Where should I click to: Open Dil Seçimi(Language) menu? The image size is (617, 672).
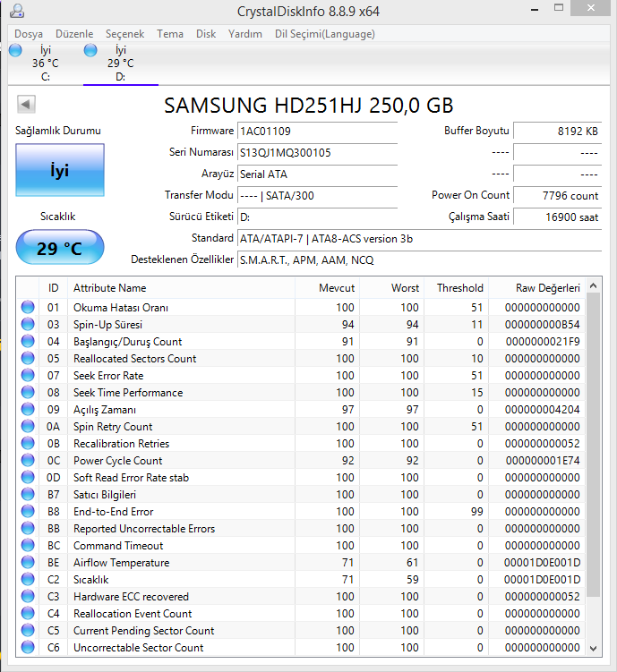pos(324,34)
